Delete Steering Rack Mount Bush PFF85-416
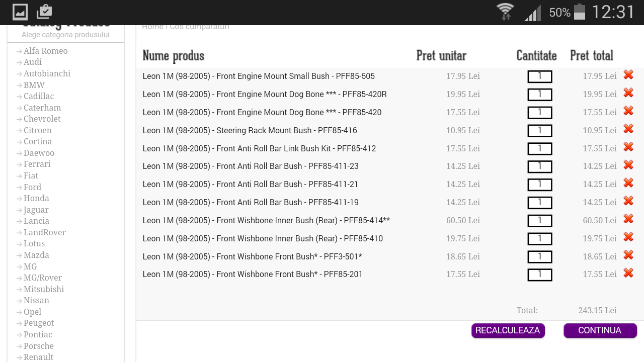 628,129
